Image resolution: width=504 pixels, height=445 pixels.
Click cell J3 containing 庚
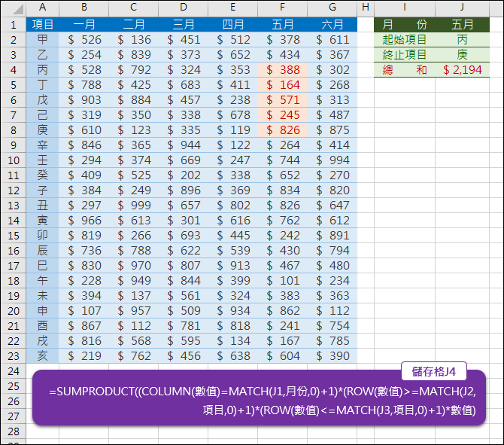point(462,55)
